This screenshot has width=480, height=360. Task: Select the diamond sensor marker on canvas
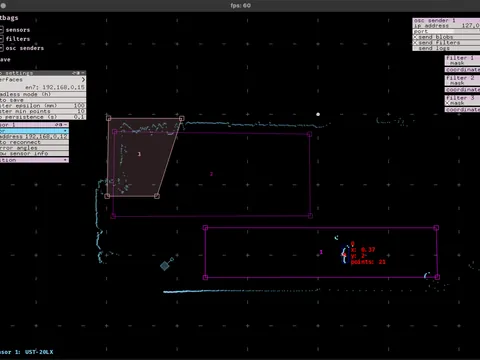tap(164, 266)
